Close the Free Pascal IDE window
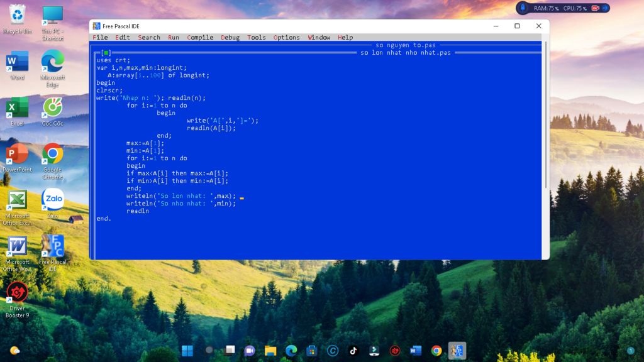This screenshot has width=644, height=362. click(538, 26)
